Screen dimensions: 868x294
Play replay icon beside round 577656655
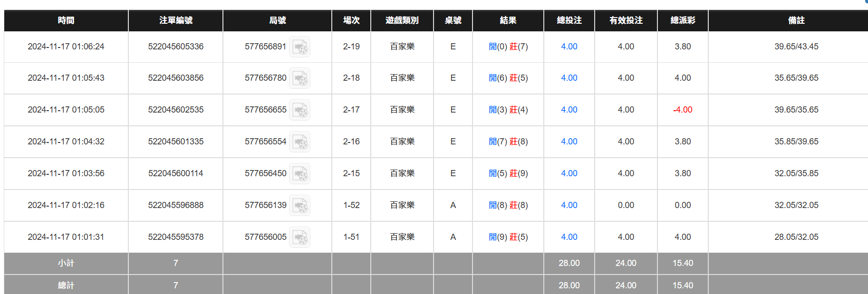(x=300, y=110)
